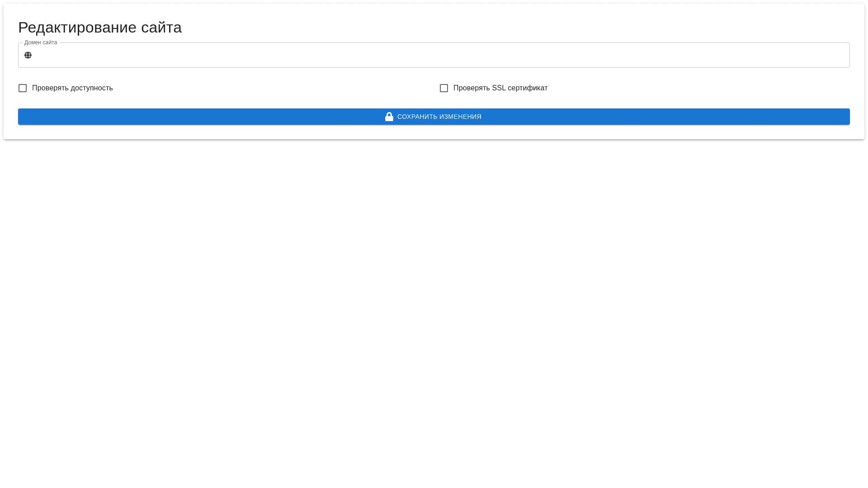Image resolution: width=868 pixels, height=488 pixels.
Task: Place cursor in the site domain textbox
Action: [316, 55]
